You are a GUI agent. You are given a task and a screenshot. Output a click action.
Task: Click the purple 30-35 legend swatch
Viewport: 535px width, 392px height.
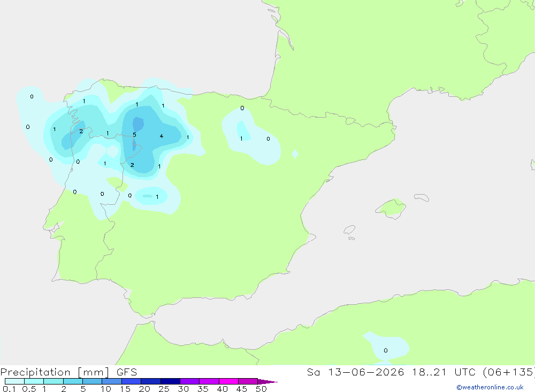point(189,381)
